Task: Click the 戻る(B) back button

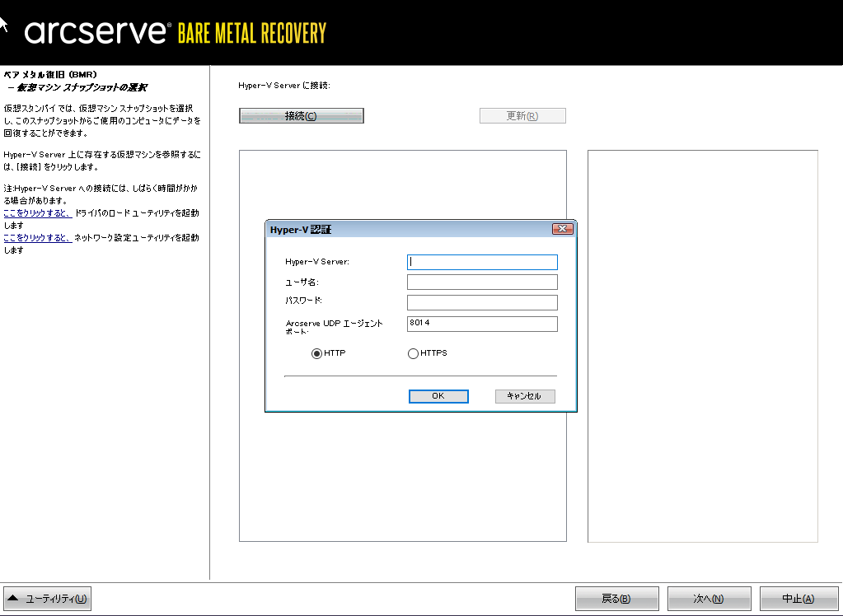Action: click(x=616, y=599)
